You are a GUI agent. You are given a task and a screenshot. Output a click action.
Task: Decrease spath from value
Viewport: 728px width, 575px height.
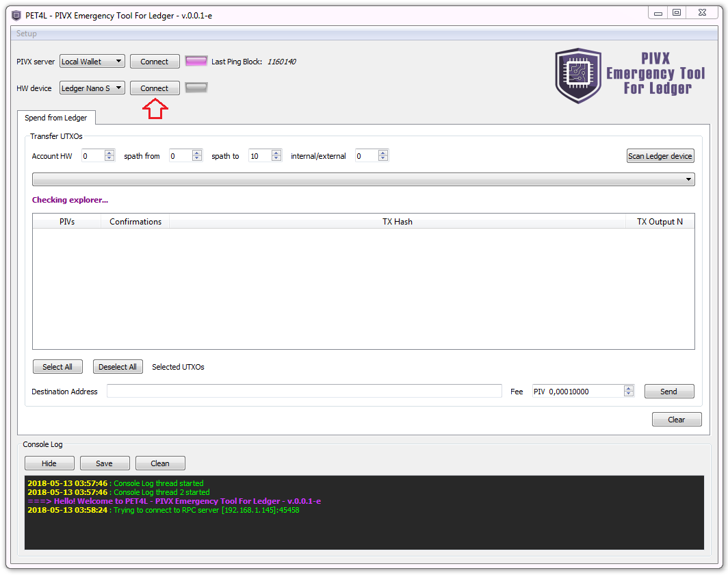point(197,158)
